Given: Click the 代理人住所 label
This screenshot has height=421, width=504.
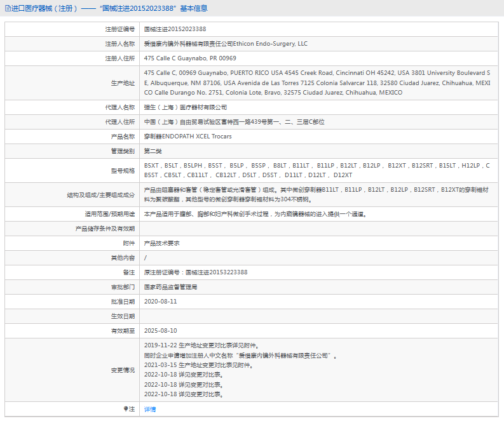Looking at the screenshot, I should coord(120,122).
